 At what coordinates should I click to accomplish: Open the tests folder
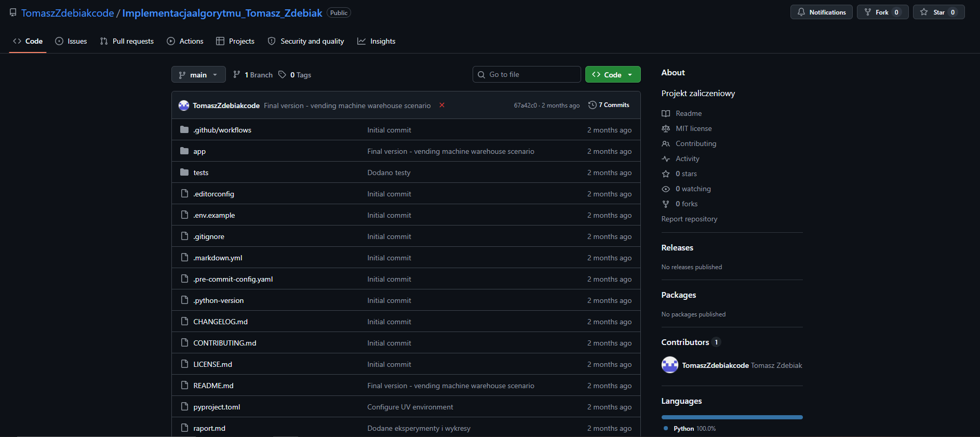201,173
